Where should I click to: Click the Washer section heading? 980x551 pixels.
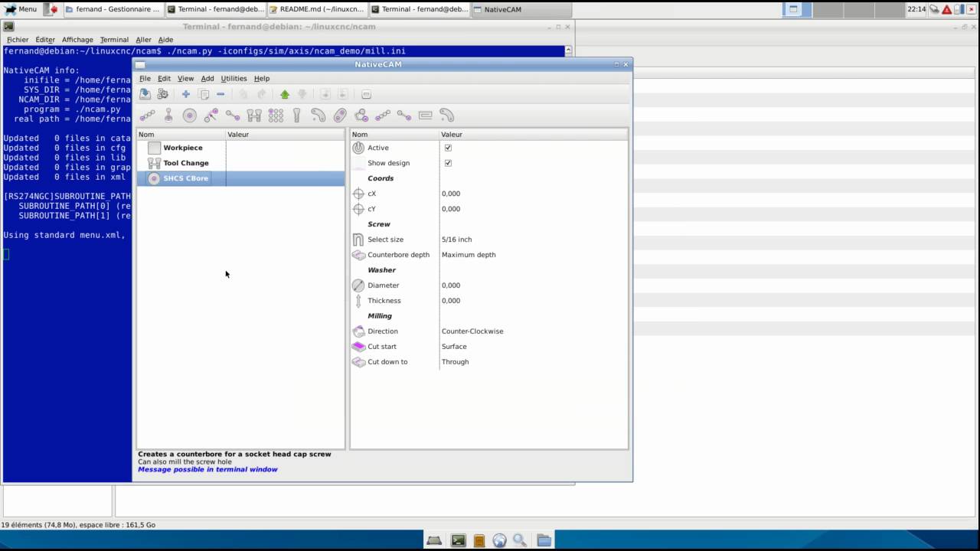pyautogui.click(x=381, y=270)
